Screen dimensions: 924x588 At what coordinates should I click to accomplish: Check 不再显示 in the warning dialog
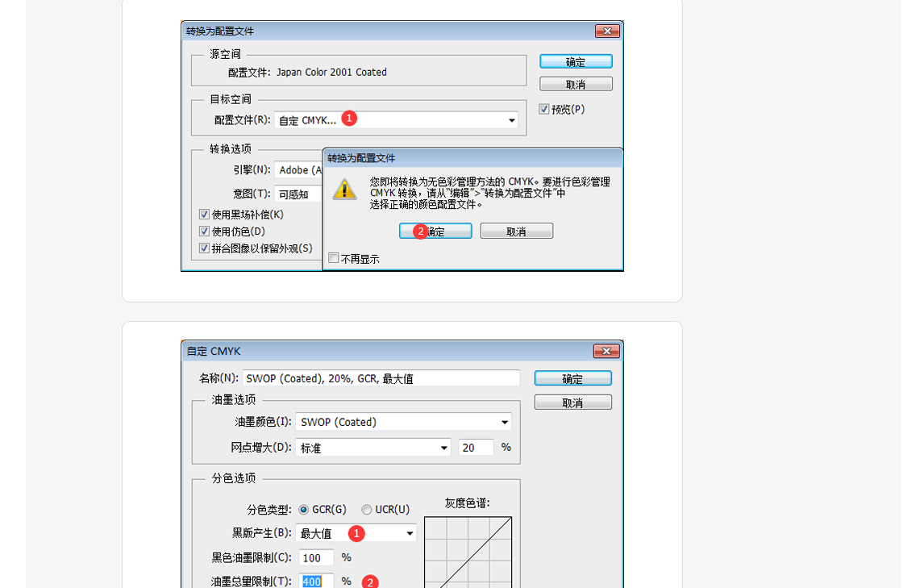pyautogui.click(x=334, y=257)
